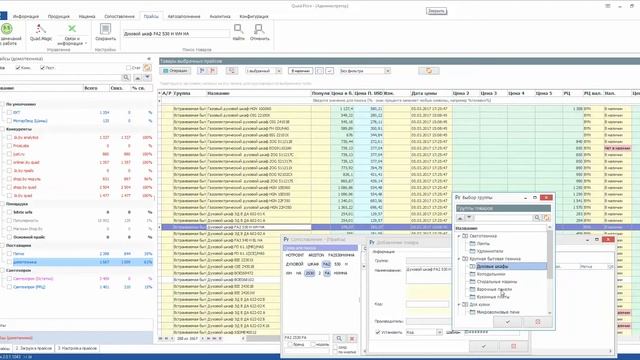Click the orange icon beside search in group dialog
This screenshot has height=360, width=640.
(x=547, y=218)
